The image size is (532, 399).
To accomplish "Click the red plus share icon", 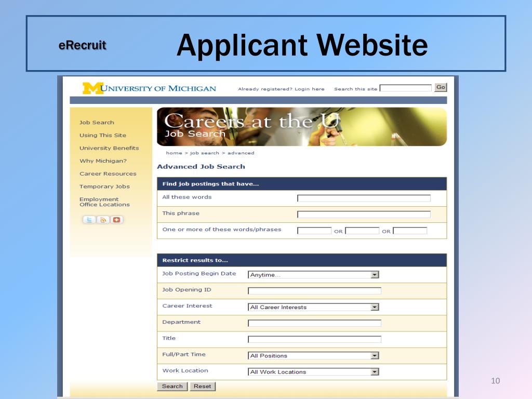I will (117, 220).
